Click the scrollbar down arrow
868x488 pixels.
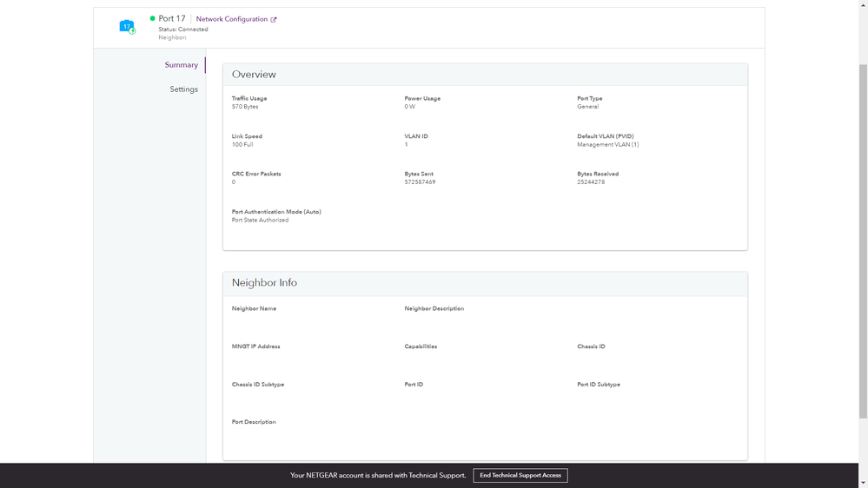click(x=863, y=483)
